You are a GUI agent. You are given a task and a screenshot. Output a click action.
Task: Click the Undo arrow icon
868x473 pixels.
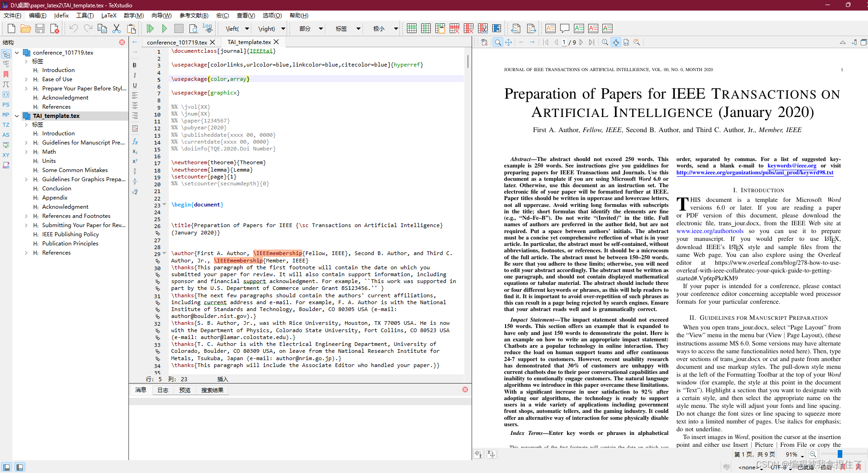(74, 28)
